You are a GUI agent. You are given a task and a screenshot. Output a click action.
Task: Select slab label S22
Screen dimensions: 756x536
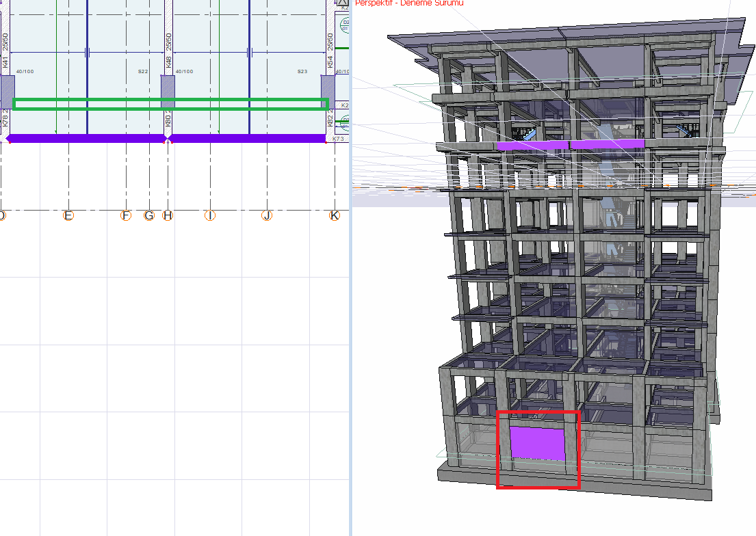143,71
